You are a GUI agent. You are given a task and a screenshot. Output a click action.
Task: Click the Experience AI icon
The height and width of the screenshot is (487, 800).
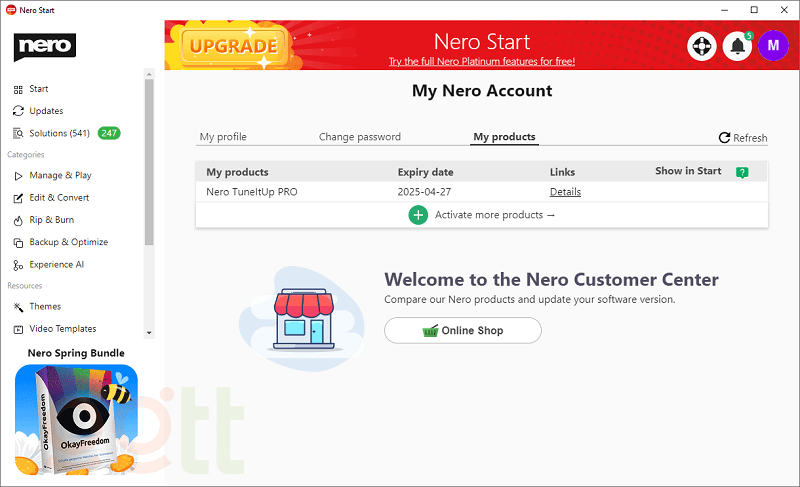(x=18, y=265)
